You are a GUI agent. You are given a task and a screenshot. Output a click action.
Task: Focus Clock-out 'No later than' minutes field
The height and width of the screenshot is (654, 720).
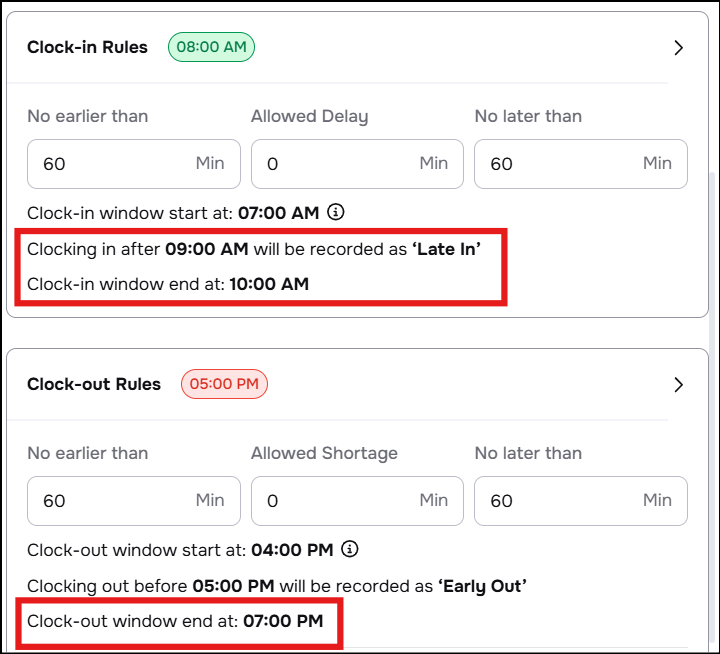click(580, 501)
